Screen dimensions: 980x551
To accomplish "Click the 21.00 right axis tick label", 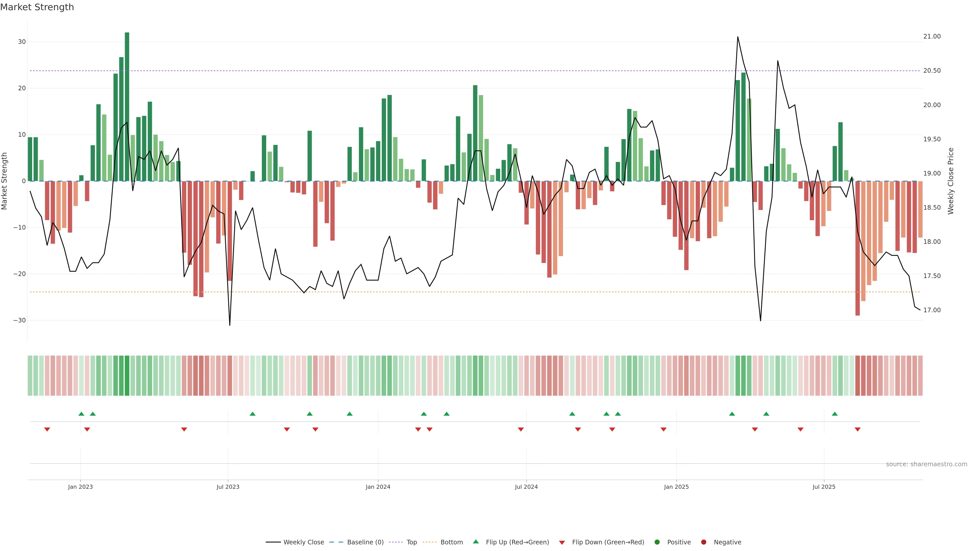I will pos(932,36).
